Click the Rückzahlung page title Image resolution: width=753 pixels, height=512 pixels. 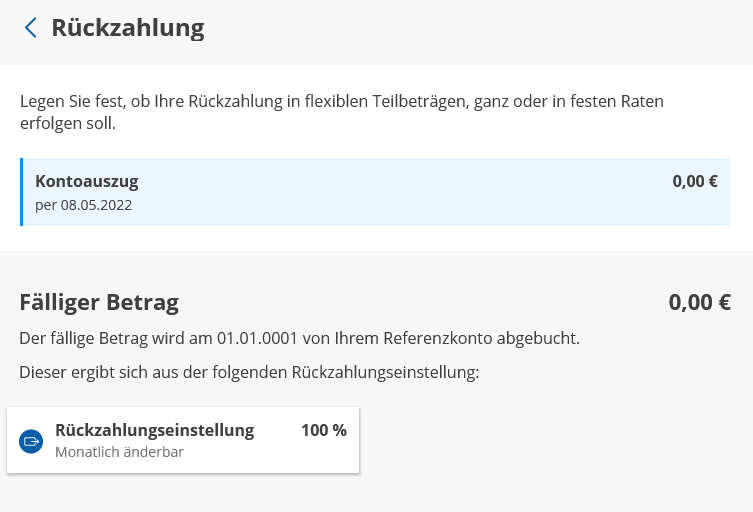pos(127,28)
